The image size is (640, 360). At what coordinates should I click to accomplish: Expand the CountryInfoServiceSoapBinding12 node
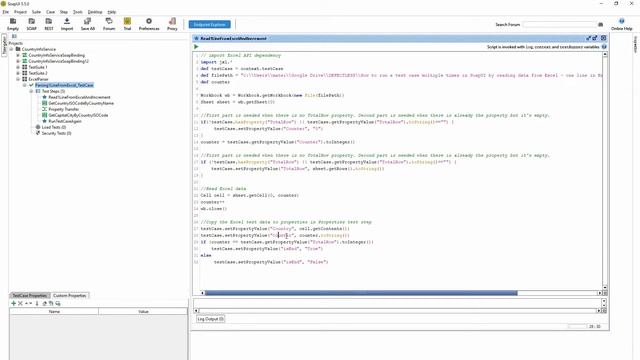18,61
